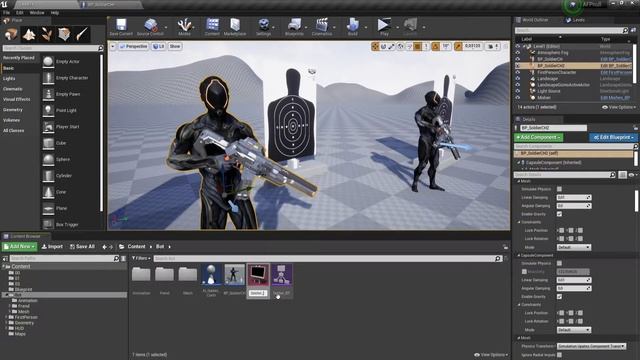Toggle visibility eye for Light Source
The image size is (640, 360).
[518, 91]
